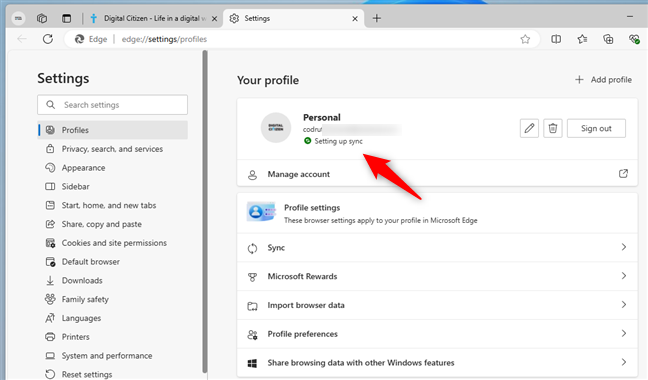Open Manage account row

(437, 174)
